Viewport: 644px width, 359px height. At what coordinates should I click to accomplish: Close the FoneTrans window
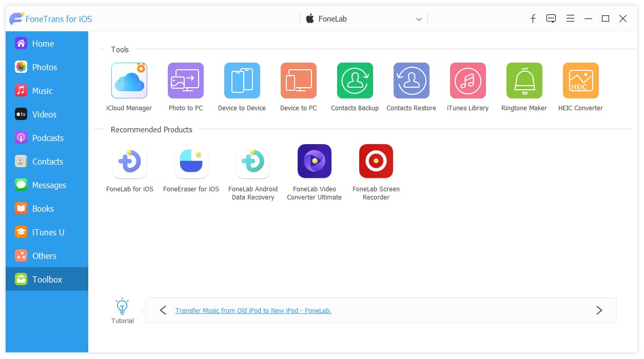click(x=623, y=18)
